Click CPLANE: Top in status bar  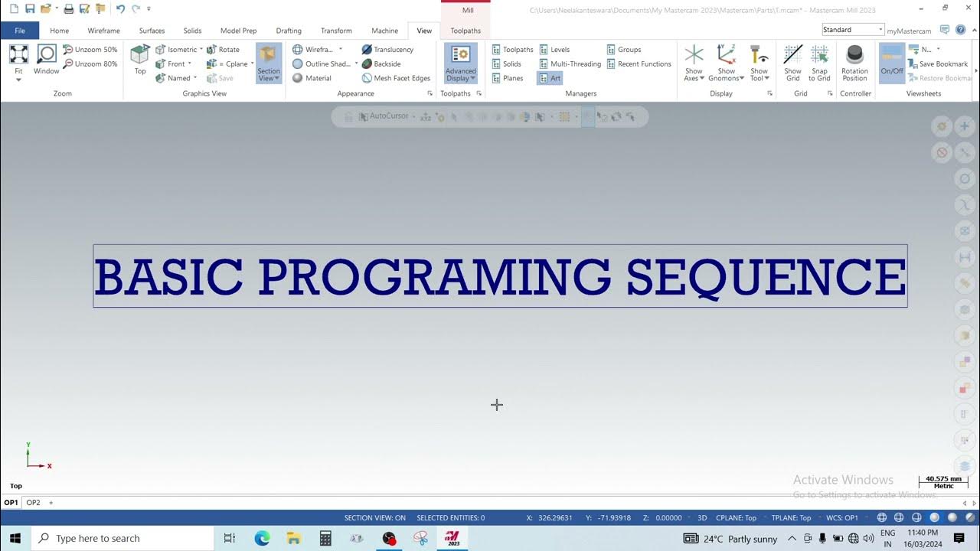tap(736, 518)
